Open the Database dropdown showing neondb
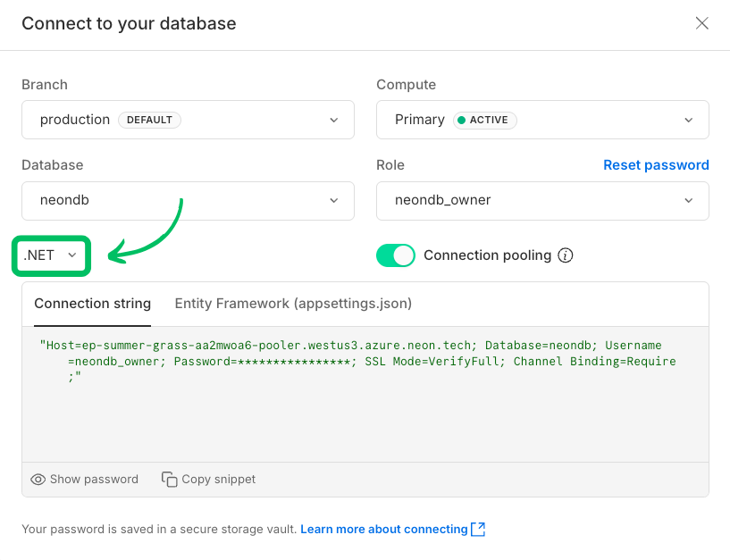 coord(188,201)
